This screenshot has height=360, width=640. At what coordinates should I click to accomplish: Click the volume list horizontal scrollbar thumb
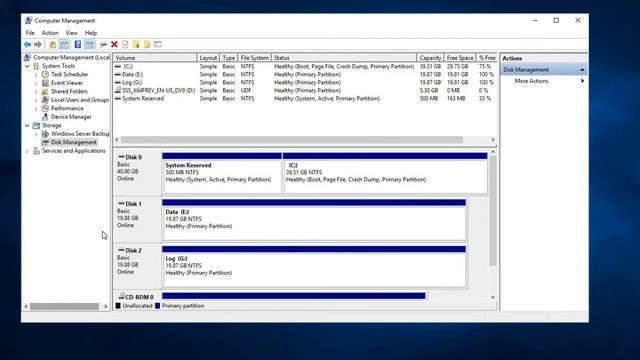point(292,140)
